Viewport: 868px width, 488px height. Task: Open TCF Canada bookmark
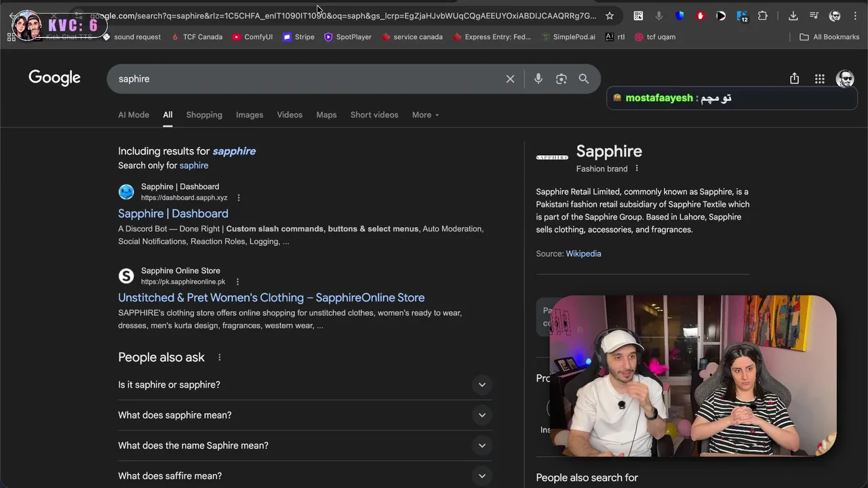pyautogui.click(x=197, y=37)
